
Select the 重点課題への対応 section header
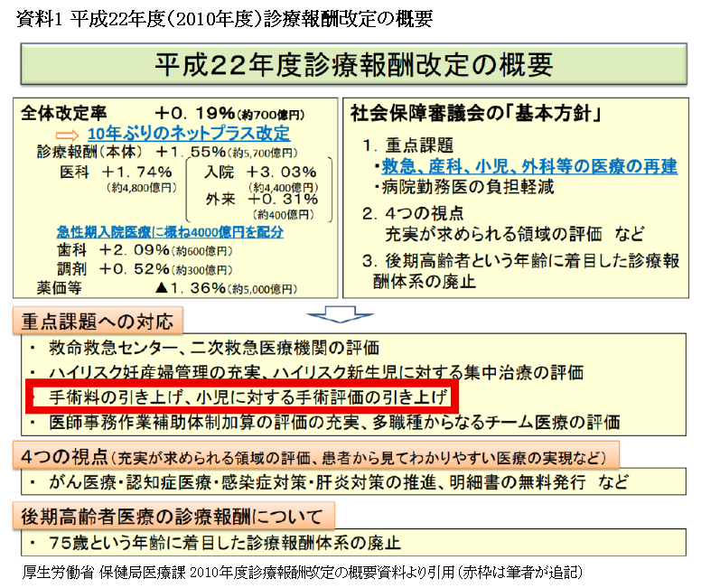[98, 321]
